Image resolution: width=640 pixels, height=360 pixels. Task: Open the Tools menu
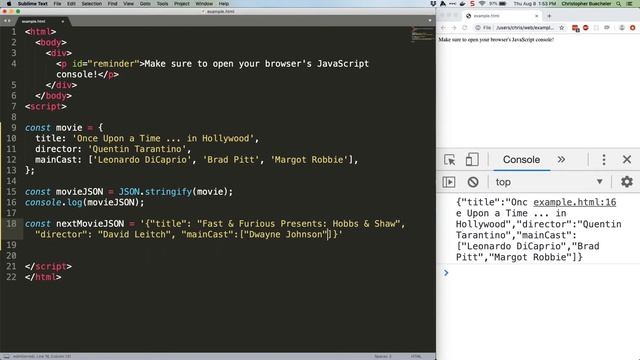(x=162, y=3)
